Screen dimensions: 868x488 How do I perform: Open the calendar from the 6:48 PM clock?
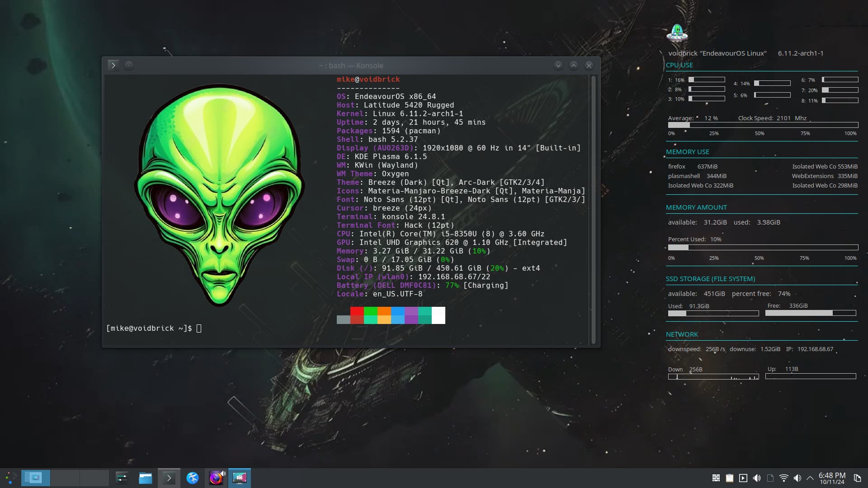832,478
